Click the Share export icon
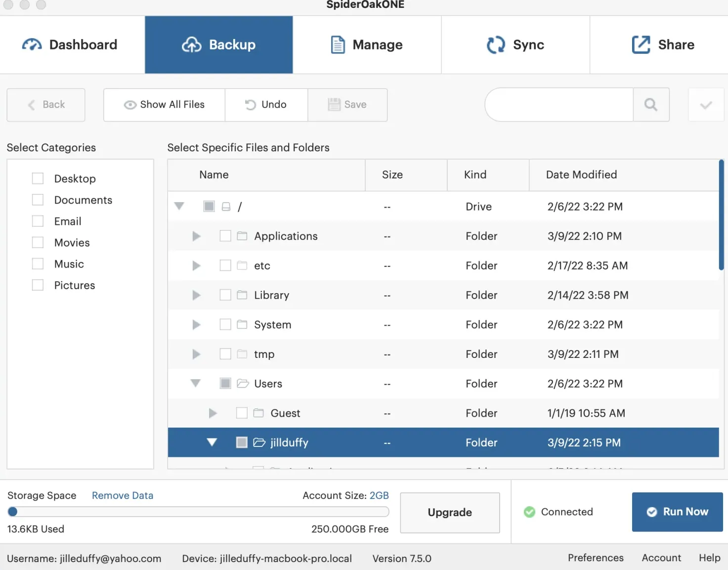Image resolution: width=728 pixels, height=570 pixels. (641, 44)
